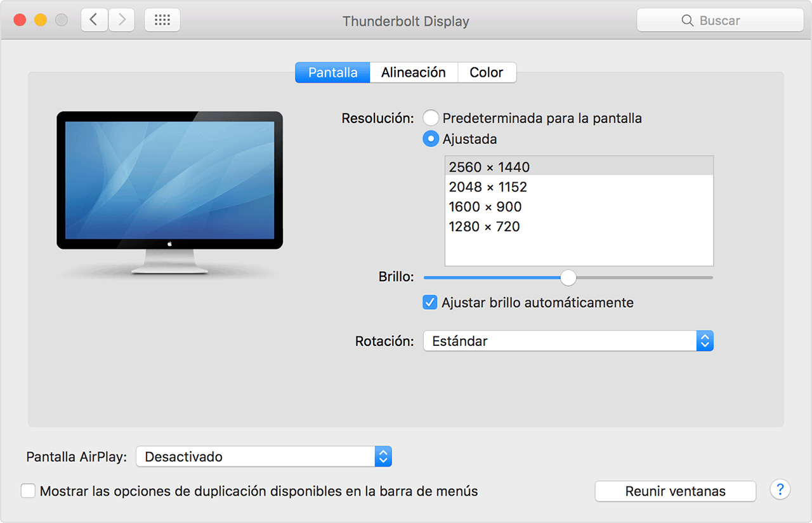The image size is (812, 523).
Task: Go back with the left chevron button
Action: click(95, 20)
